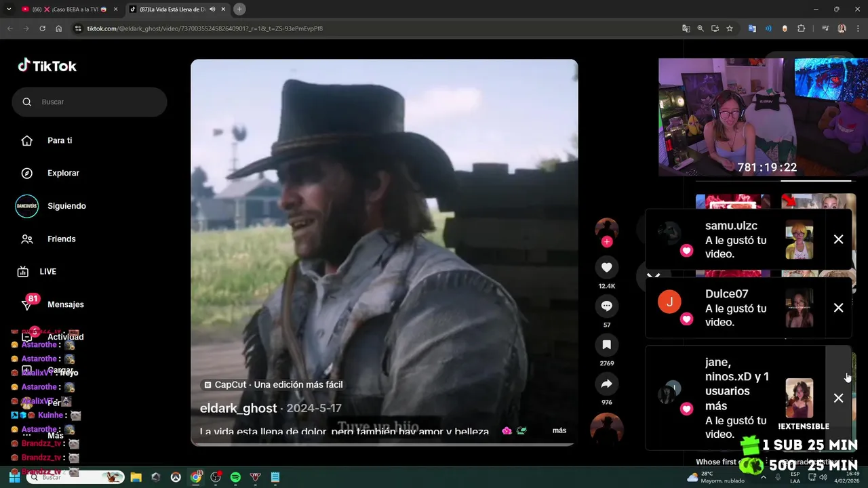868x488 pixels.
Task: Click the TikTok logo
Action: pyautogui.click(x=47, y=66)
